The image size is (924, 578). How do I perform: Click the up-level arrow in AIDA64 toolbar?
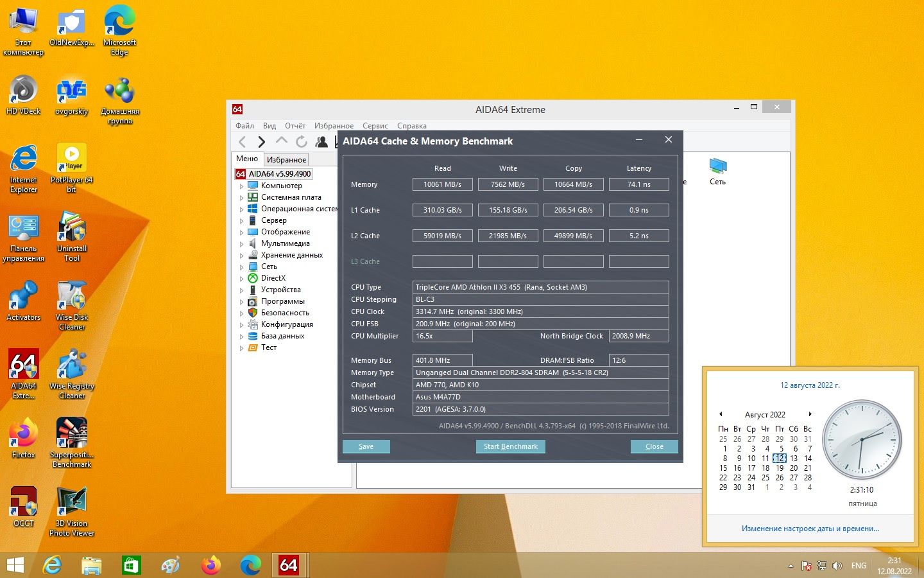coord(281,141)
